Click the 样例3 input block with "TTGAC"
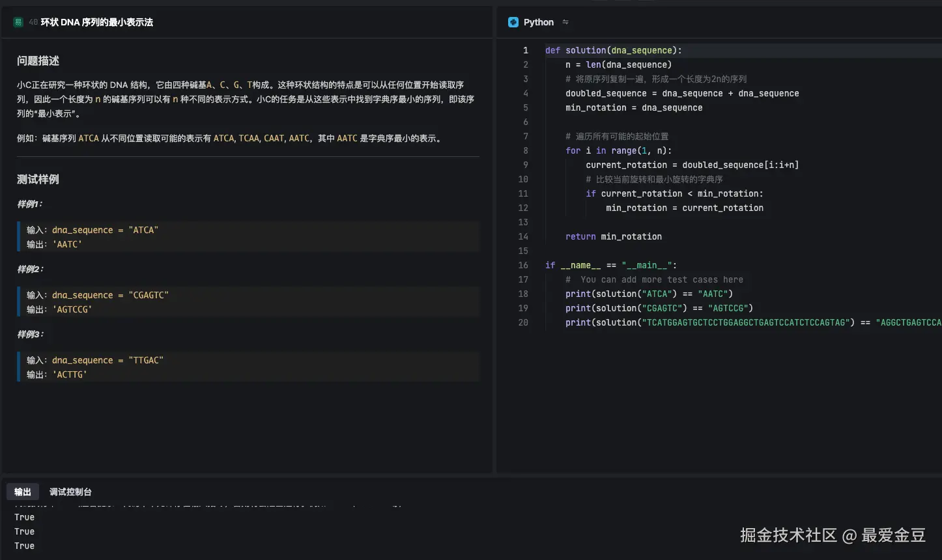This screenshot has width=942, height=560. click(x=249, y=367)
